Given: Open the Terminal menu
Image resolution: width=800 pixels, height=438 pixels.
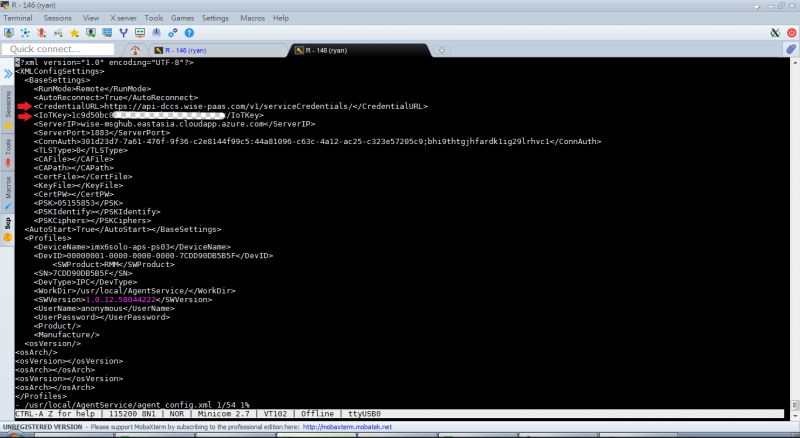Looking at the screenshot, I should click(18, 18).
